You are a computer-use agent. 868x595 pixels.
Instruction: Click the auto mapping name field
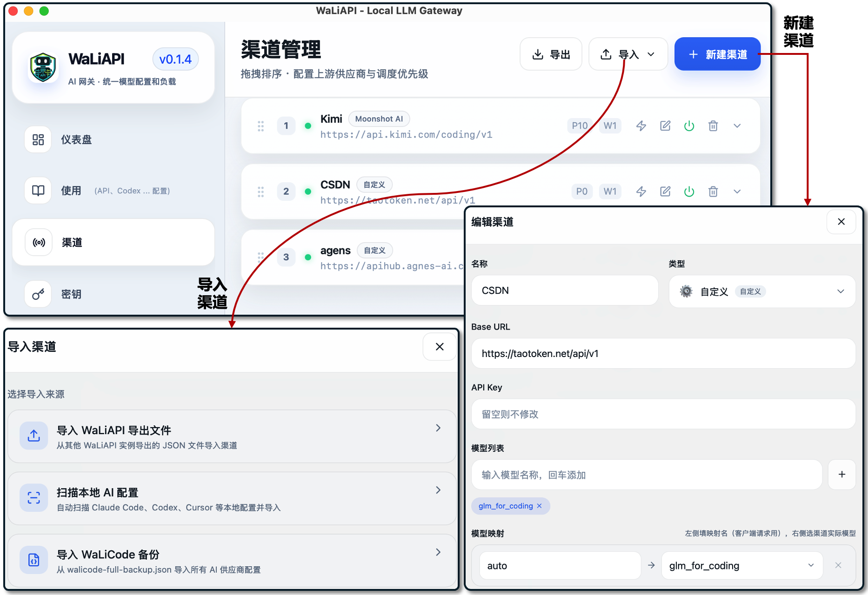coord(560,566)
